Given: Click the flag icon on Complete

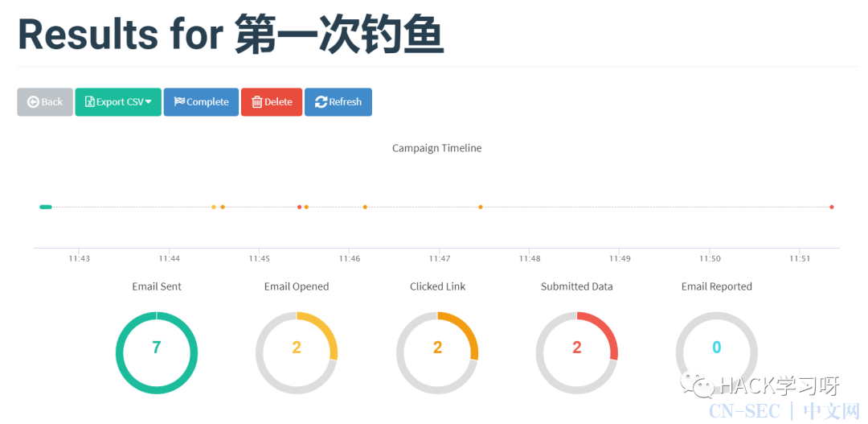Looking at the screenshot, I should (178, 102).
